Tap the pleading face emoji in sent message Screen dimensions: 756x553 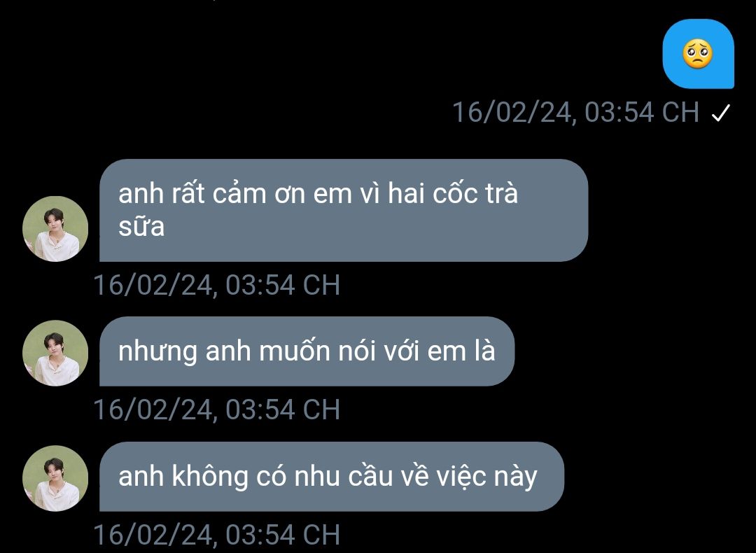point(698,54)
